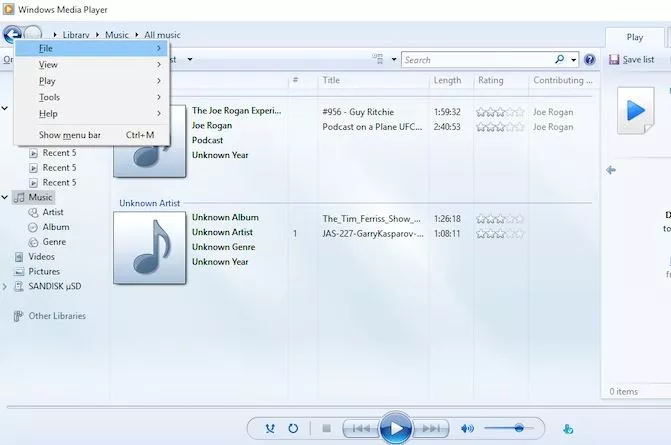
Task: Click the Genre icon in sidebar
Action: coord(33,242)
